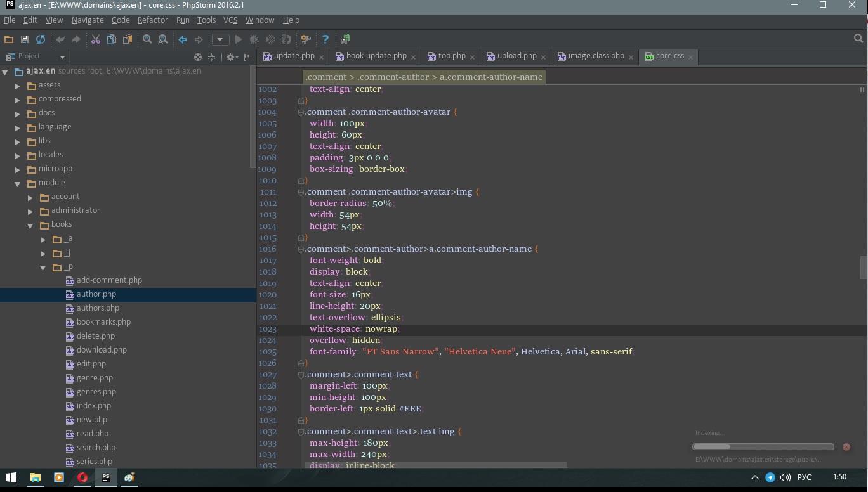This screenshot has width=868, height=492.
Task: Cancel the indexing progress task
Action: (x=846, y=447)
